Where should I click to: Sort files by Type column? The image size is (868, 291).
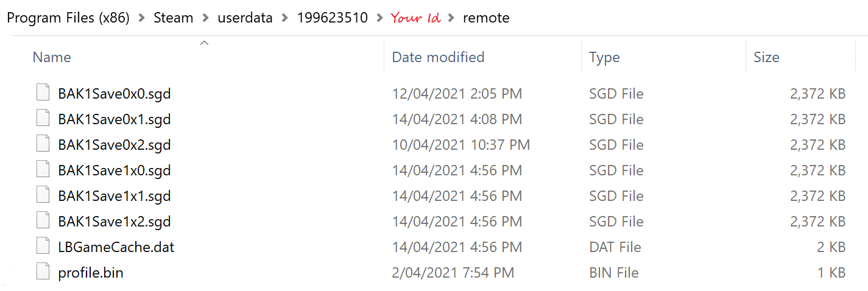point(604,57)
